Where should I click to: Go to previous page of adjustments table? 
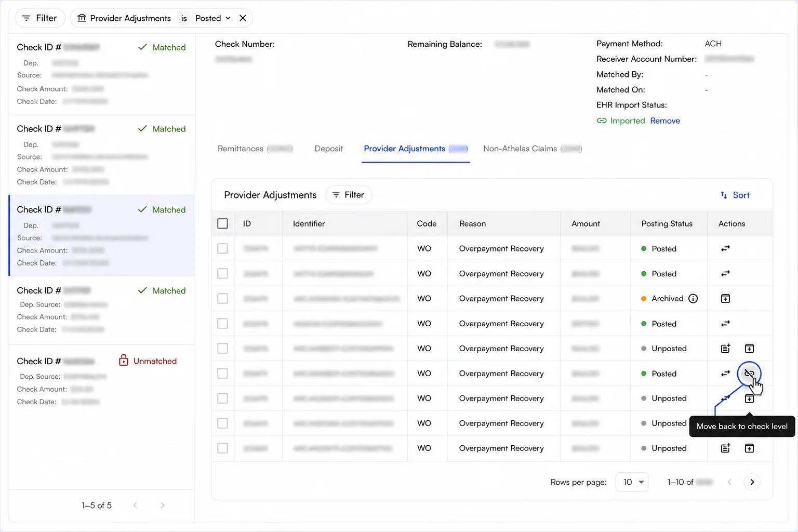(x=729, y=482)
